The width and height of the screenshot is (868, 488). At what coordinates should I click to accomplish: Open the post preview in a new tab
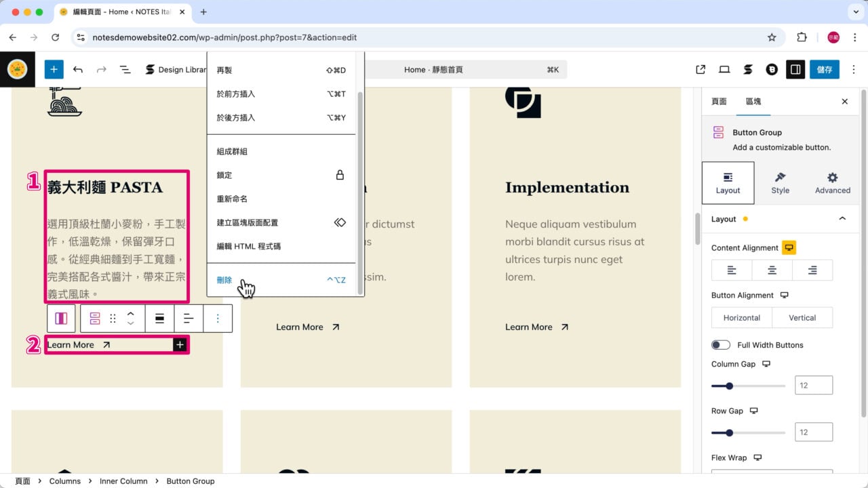click(x=701, y=69)
